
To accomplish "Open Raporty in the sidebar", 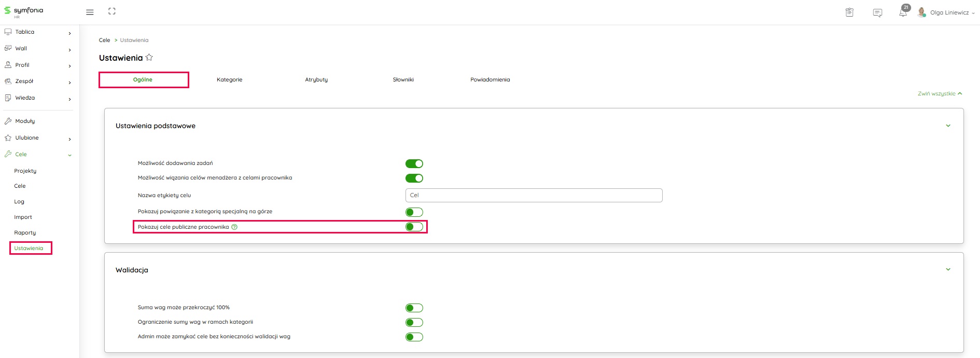I will click(25, 233).
